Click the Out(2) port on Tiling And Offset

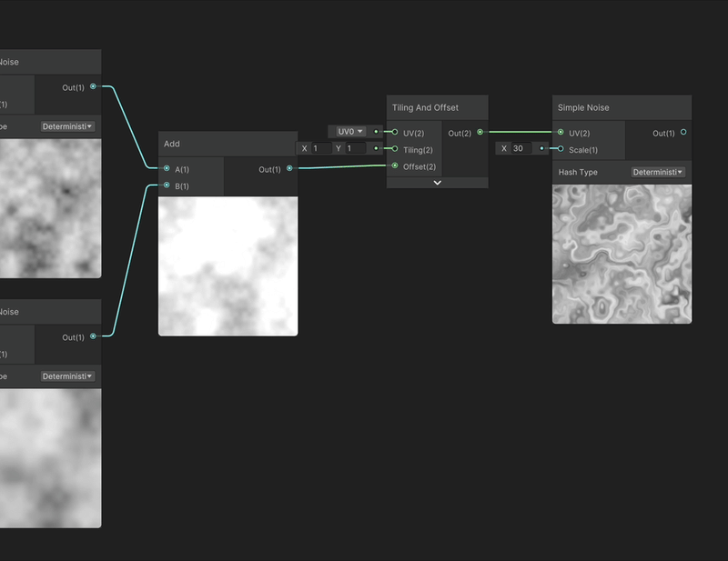click(x=478, y=132)
